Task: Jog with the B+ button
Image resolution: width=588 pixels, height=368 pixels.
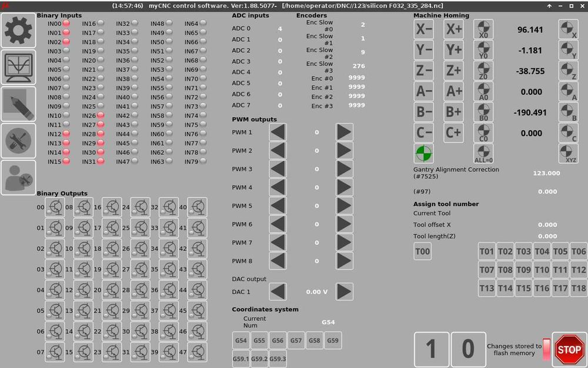Action: click(x=453, y=112)
